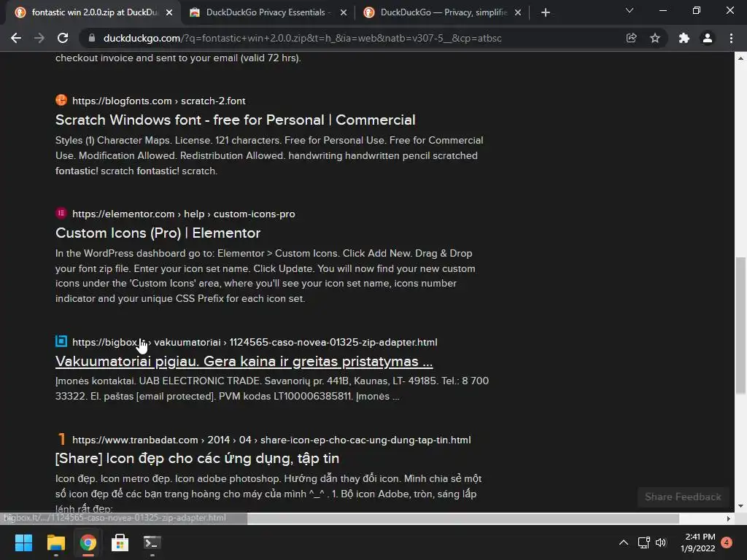Click the Elementor result description text
Screen dimensions: 747x560
coord(266,276)
